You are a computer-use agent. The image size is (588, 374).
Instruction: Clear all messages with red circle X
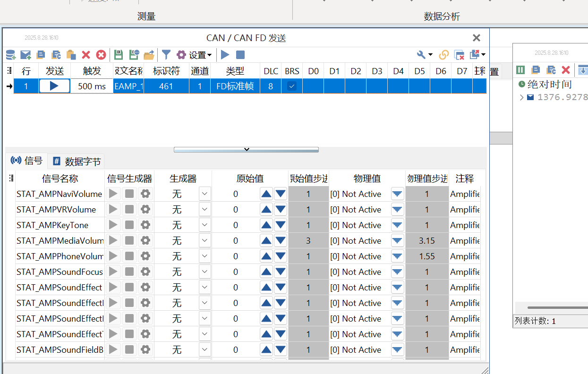point(101,55)
